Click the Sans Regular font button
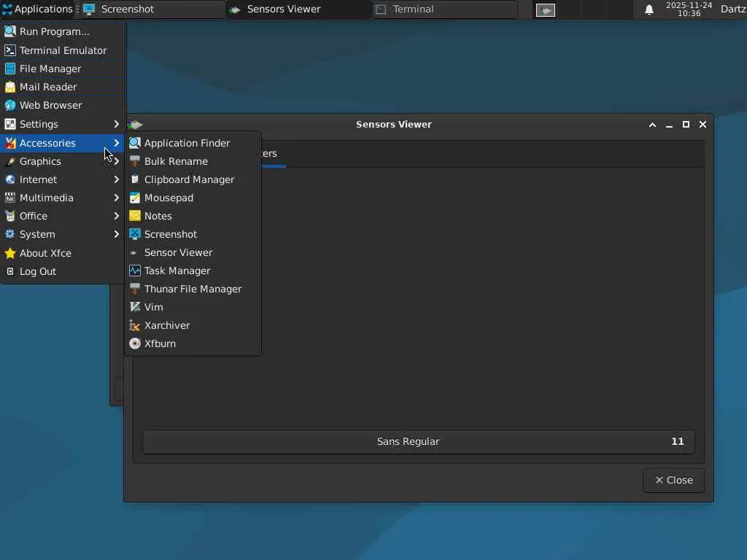 click(x=419, y=441)
